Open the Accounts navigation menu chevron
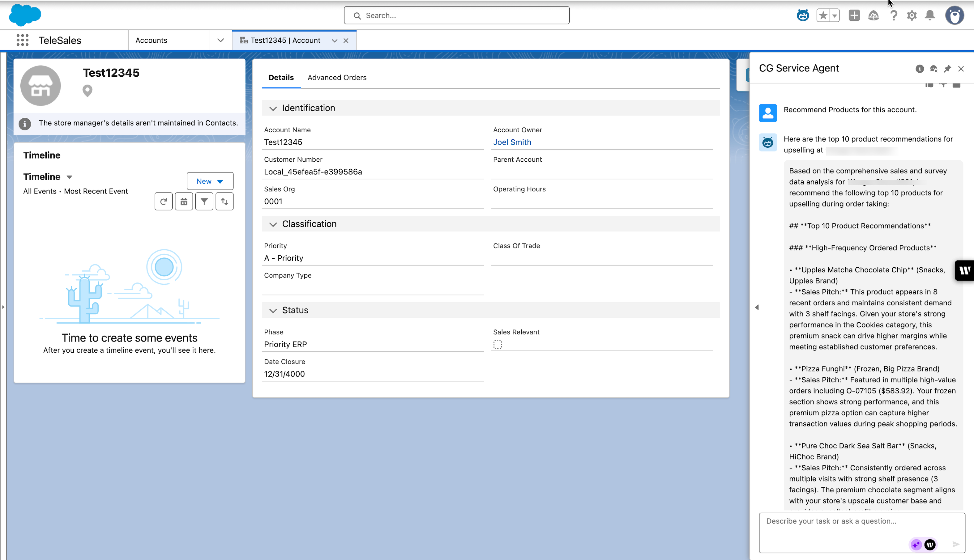 point(220,40)
